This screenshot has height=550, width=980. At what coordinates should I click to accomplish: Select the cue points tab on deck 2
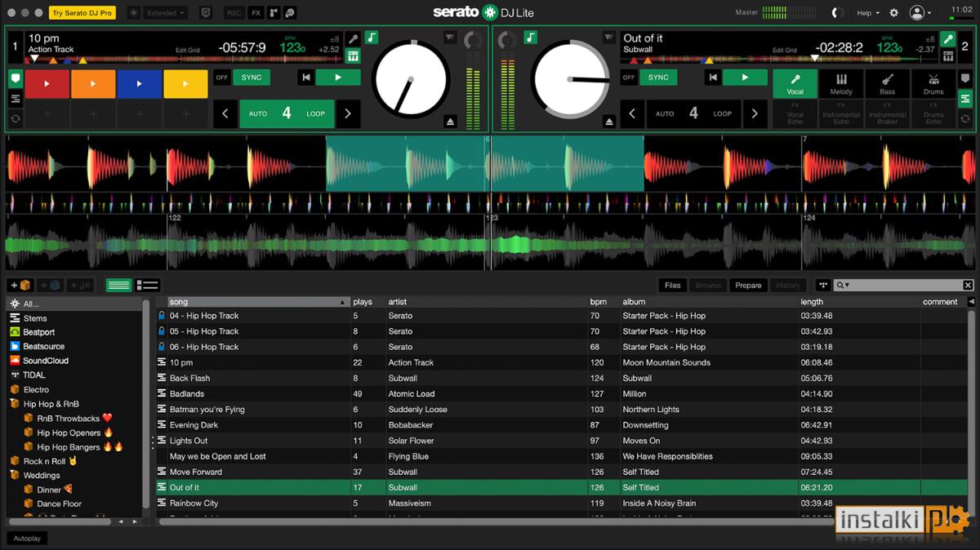coord(964,79)
